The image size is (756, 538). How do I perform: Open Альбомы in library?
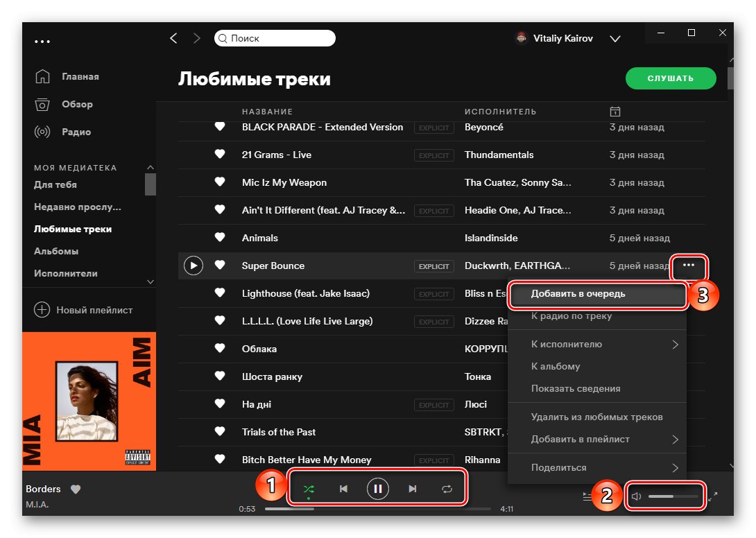(56, 251)
